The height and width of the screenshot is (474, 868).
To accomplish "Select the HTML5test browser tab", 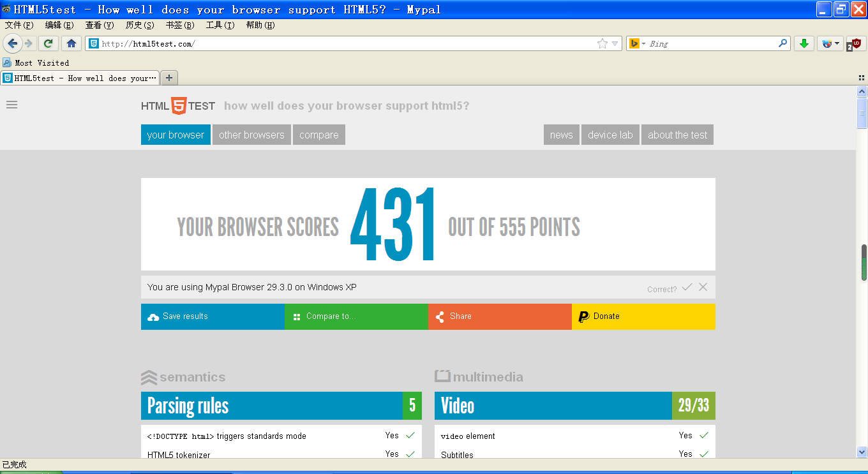I will tap(80, 78).
